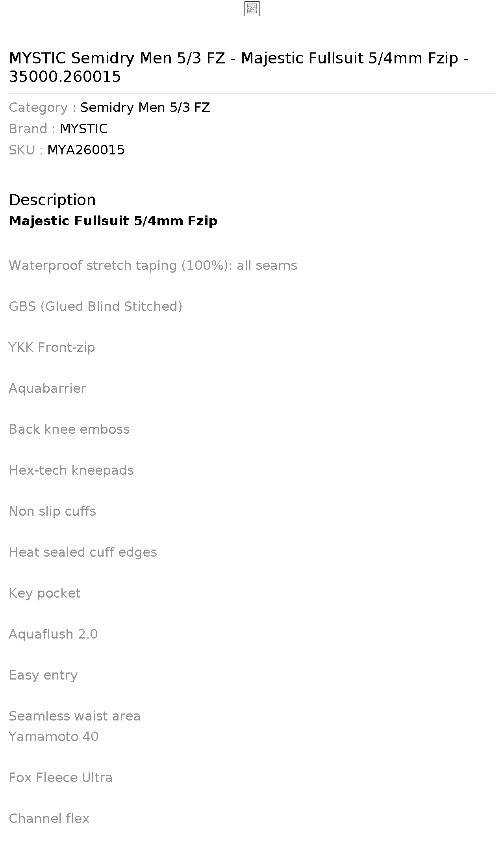This screenshot has width=504, height=845.
Task: Click the Waterproof stretch taping feature line
Action: pos(153,266)
